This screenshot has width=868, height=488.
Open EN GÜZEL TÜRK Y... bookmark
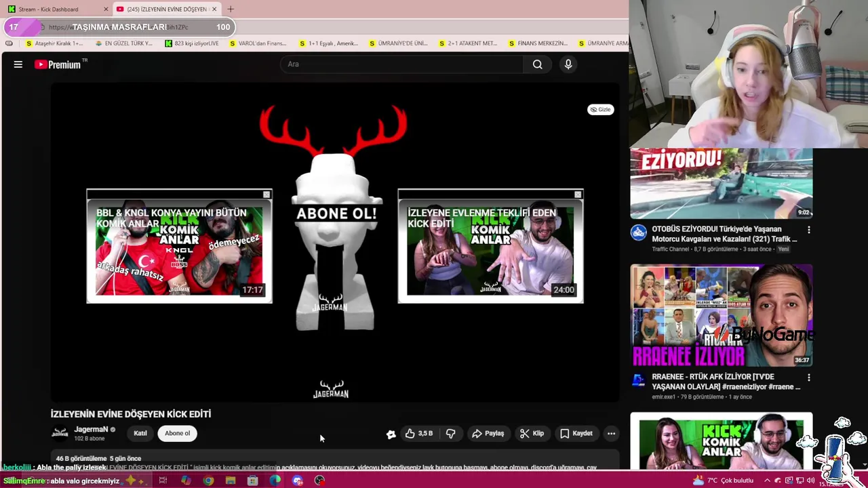click(124, 43)
